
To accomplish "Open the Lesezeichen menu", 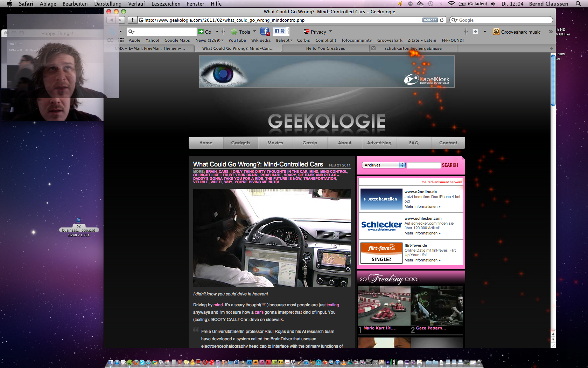I will point(166,4).
